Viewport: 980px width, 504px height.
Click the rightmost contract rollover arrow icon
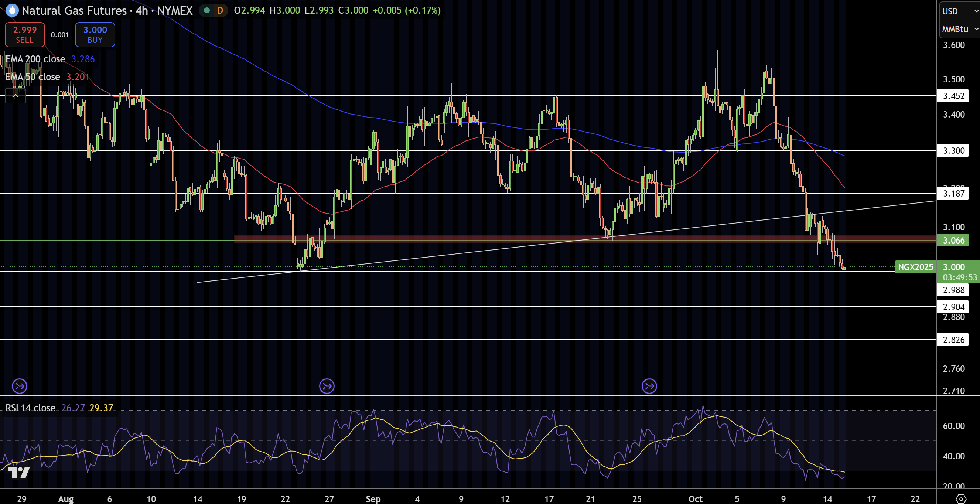click(x=649, y=386)
